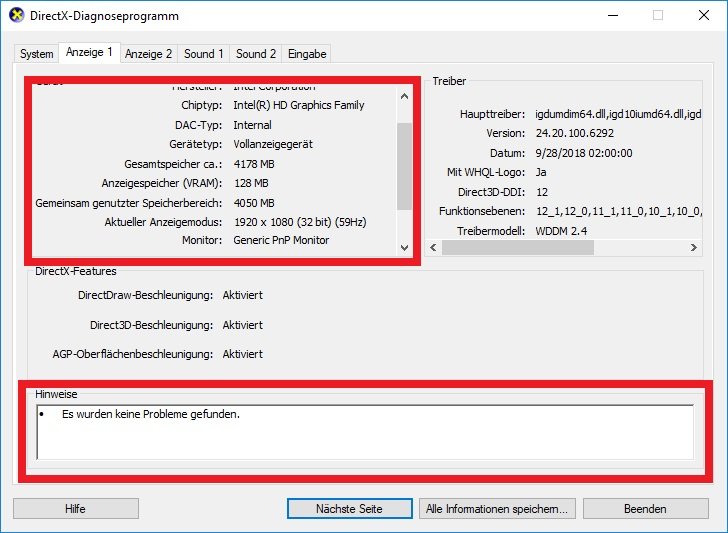The height and width of the screenshot is (533, 728).
Task: Click Treiber panel scroll left arrow
Action: pos(433,247)
